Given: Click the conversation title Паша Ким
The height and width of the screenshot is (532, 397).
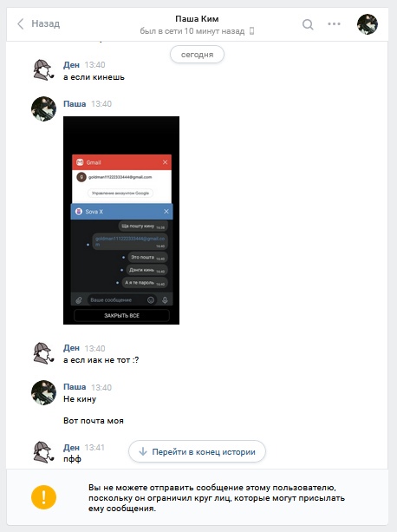Looking at the screenshot, I should click(x=197, y=19).
